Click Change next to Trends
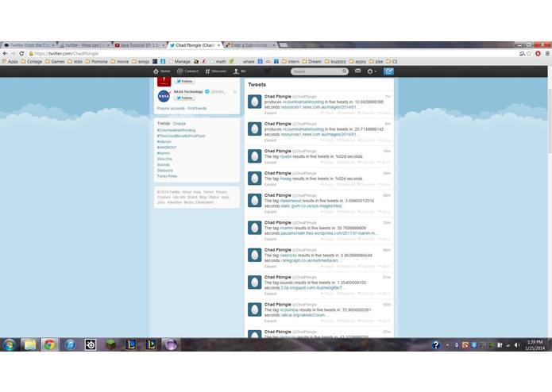The image size is (552, 392). (179, 124)
